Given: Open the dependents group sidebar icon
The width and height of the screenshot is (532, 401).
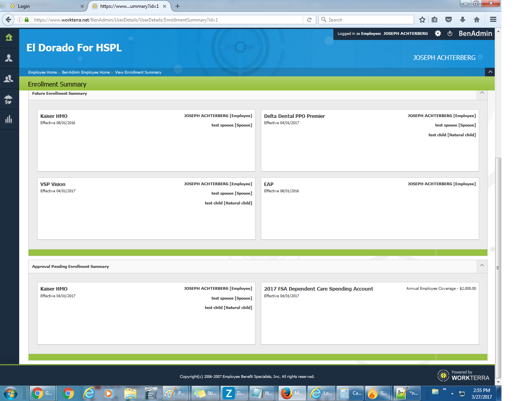Looking at the screenshot, I should [9, 79].
